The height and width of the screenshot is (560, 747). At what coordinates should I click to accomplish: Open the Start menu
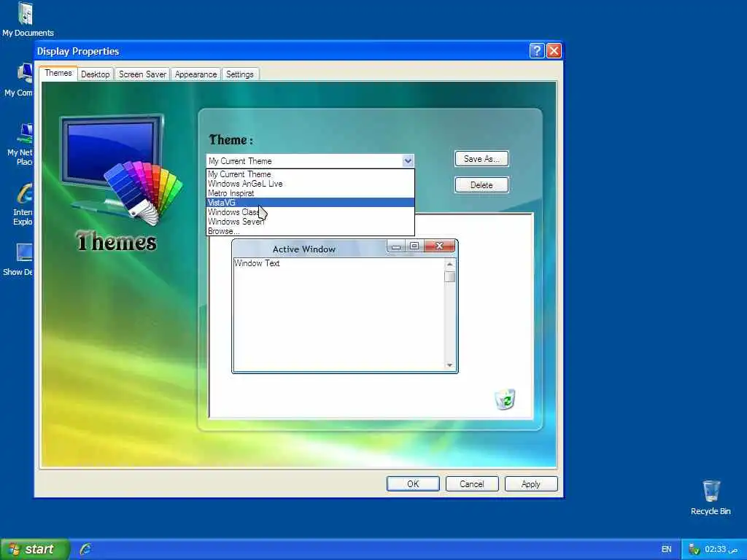pyautogui.click(x=35, y=549)
